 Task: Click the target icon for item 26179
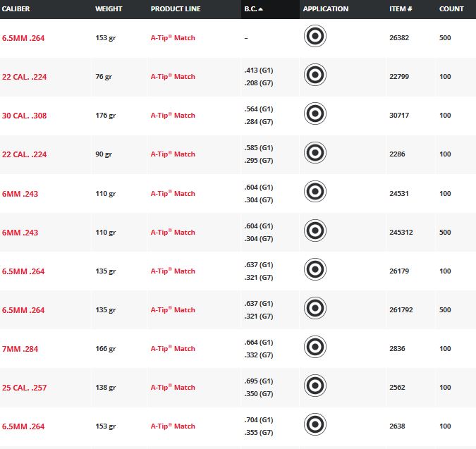315,271
